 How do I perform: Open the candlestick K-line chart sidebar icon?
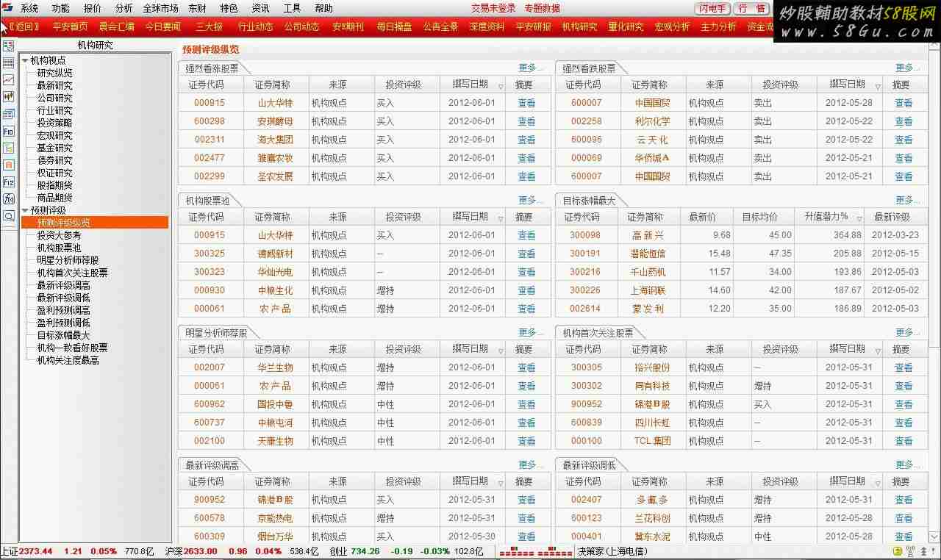[x=9, y=97]
